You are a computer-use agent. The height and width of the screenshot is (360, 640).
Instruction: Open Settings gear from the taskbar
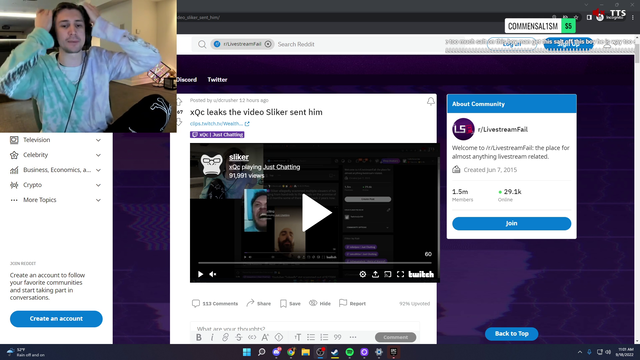pos(379,352)
